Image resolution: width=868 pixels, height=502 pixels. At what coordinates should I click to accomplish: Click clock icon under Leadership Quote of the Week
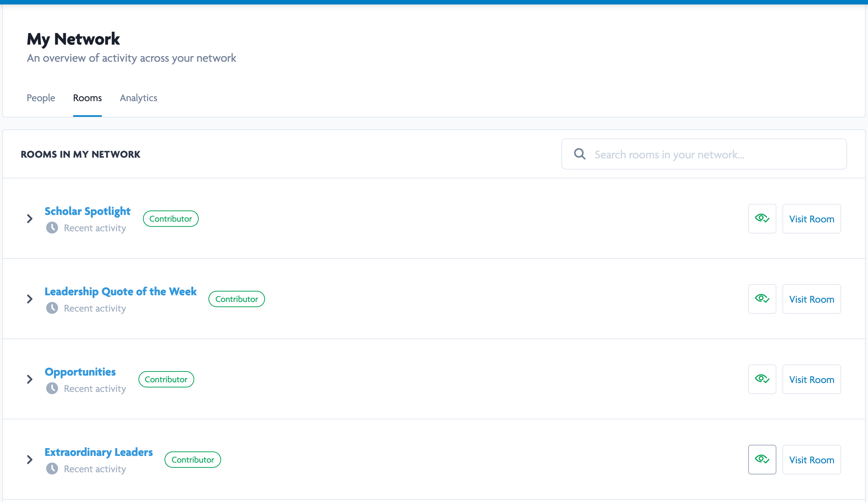pyautogui.click(x=52, y=308)
